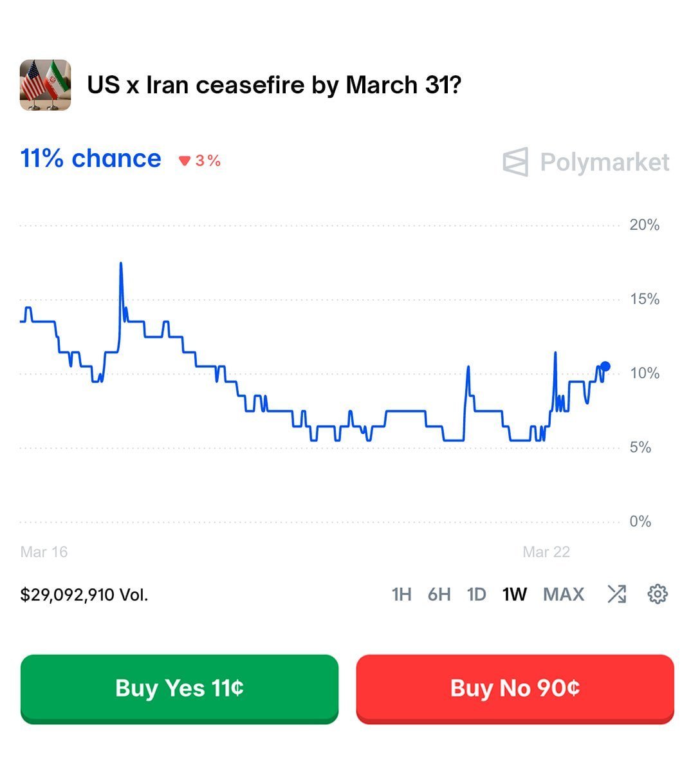
Task: Select the latest price point dot on chart
Action: click(x=605, y=366)
